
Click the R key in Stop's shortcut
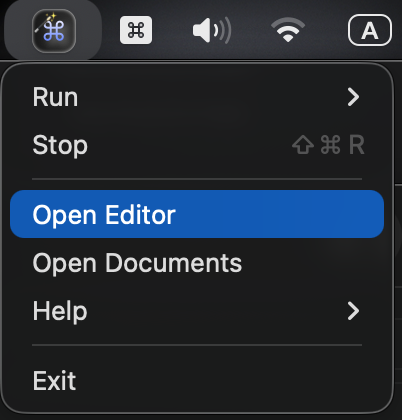pyautogui.click(x=357, y=145)
